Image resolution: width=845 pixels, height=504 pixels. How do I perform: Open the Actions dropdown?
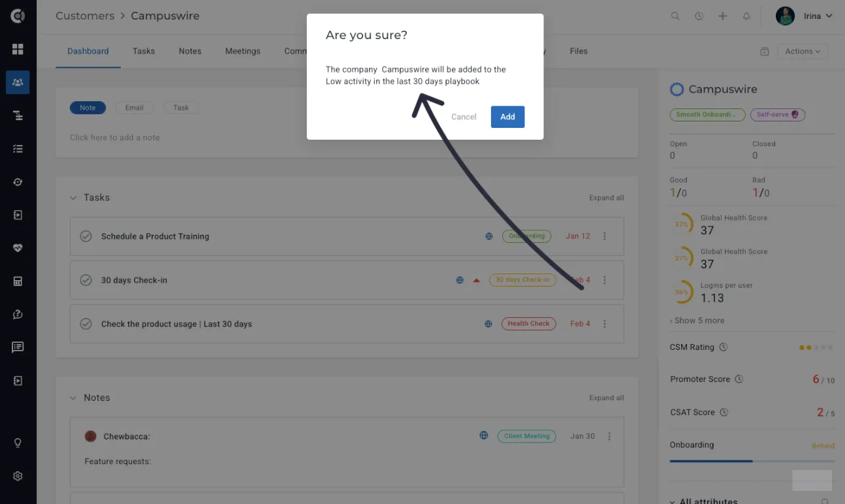[x=803, y=52]
